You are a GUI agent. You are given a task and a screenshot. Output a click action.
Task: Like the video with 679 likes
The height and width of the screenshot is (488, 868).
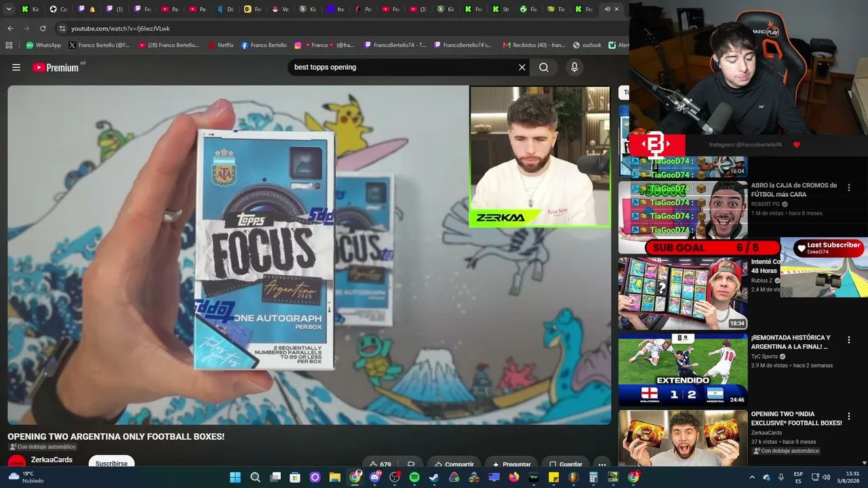tap(380, 464)
